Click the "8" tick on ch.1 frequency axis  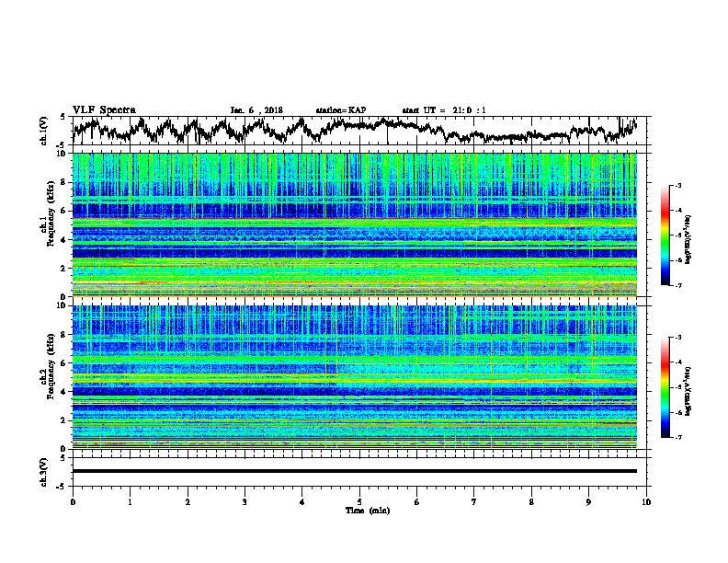pyautogui.click(x=64, y=182)
